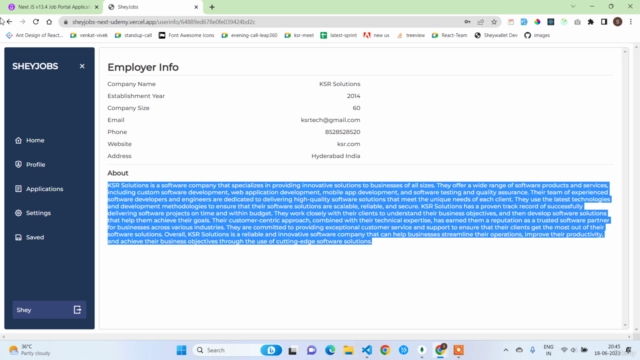Open the Chrome three-dot menu
Screen dimensions: 640x360
click(631, 22)
